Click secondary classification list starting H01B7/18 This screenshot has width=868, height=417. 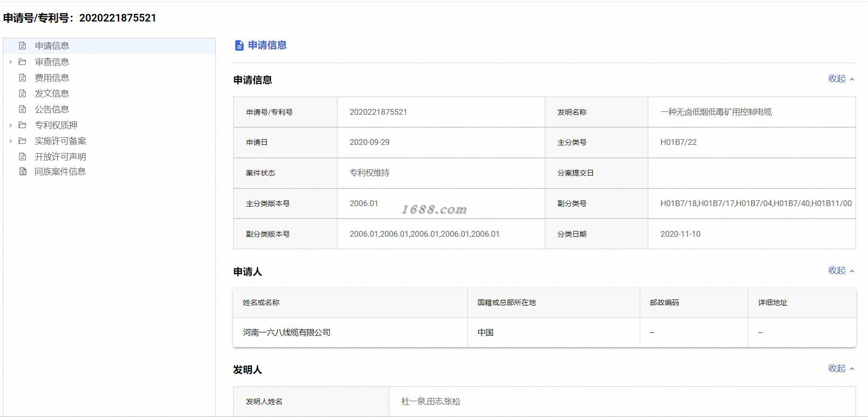pos(756,203)
